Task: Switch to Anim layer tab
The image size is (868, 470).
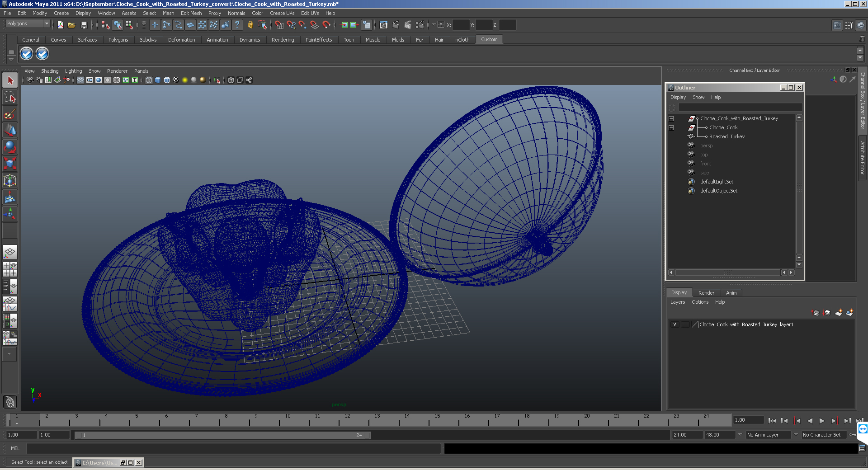Action: [x=731, y=293]
